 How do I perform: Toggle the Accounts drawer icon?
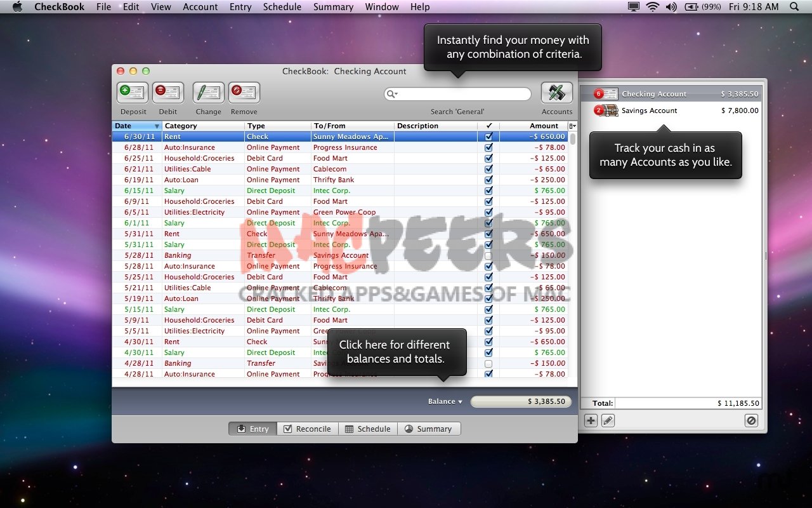click(x=556, y=93)
